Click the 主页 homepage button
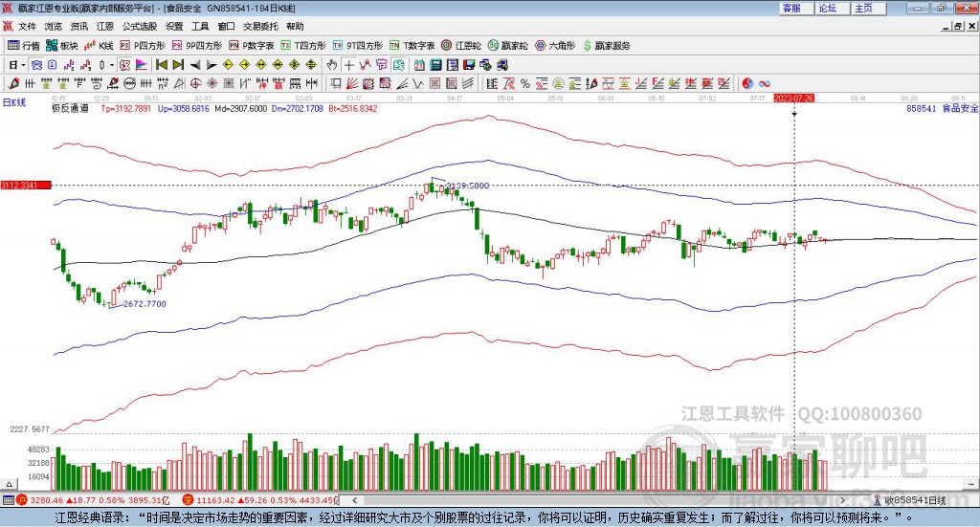 (863, 8)
